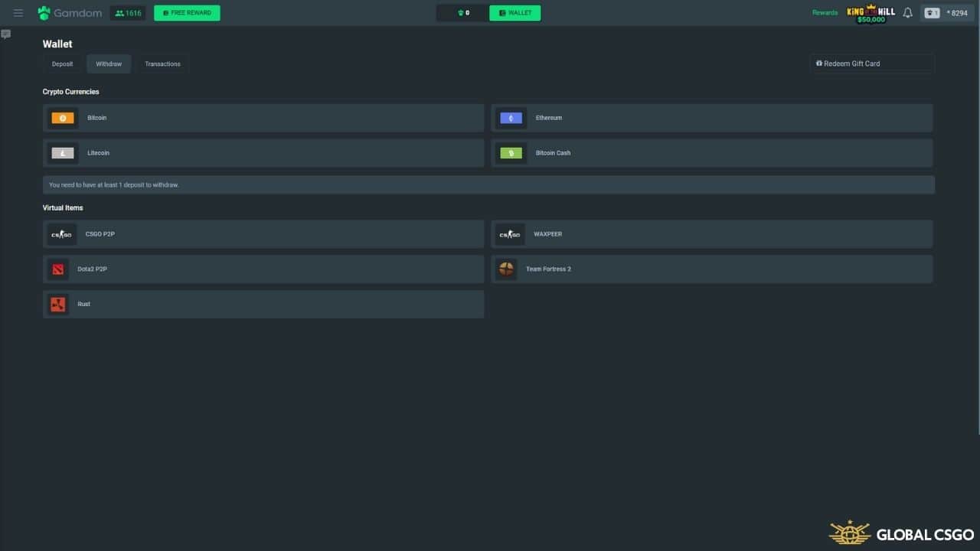
Task: Select the Team Fortress 2 icon
Action: click(x=507, y=269)
